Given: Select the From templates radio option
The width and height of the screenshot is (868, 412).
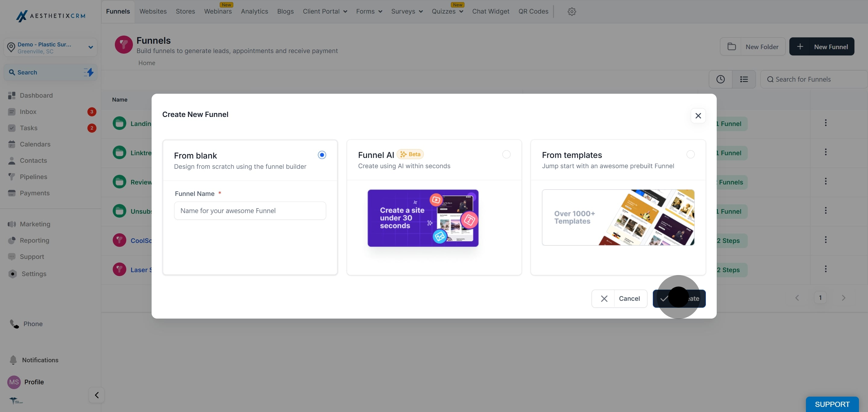Looking at the screenshot, I should pyautogui.click(x=690, y=154).
